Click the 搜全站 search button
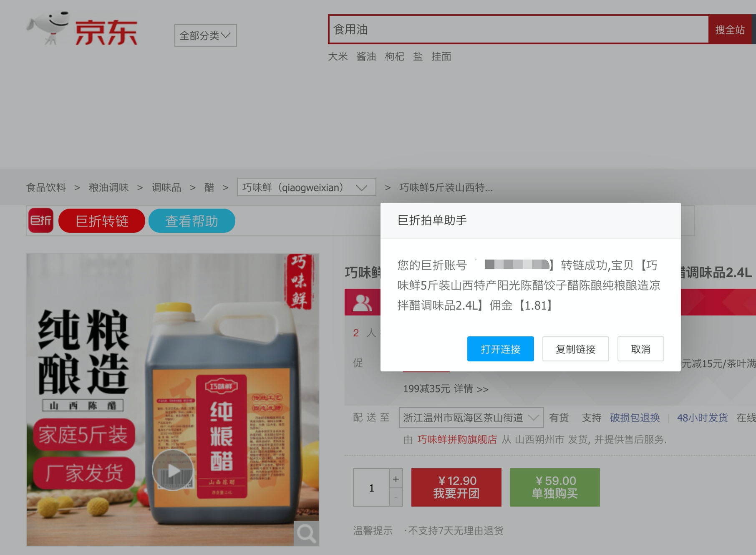This screenshot has height=555, width=756. pos(730,29)
